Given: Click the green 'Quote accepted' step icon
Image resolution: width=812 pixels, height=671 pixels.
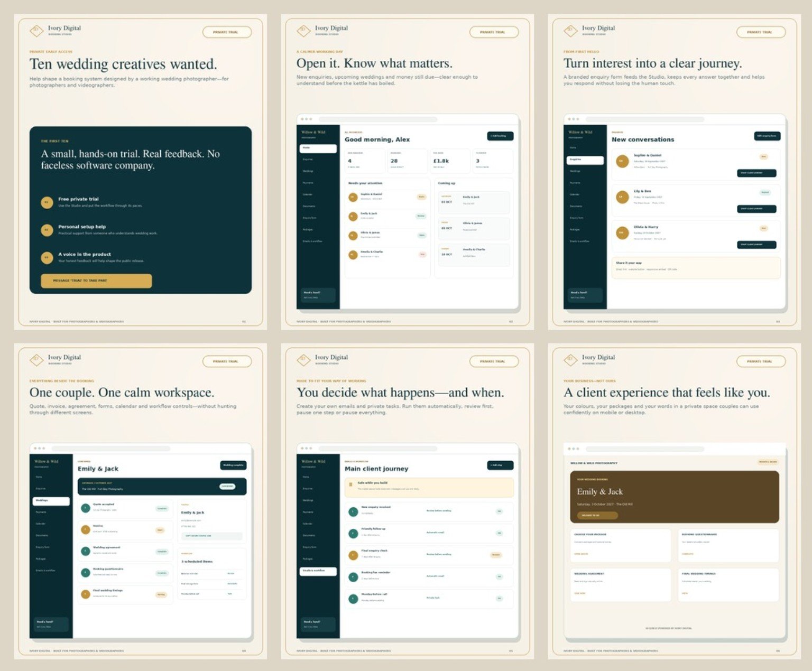Looking at the screenshot, I should pyautogui.click(x=86, y=508).
